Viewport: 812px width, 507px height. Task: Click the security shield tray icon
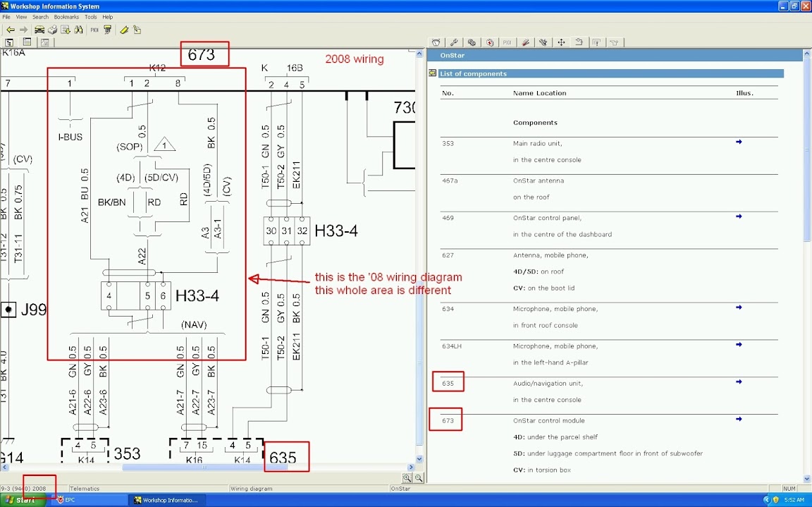point(776,500)
